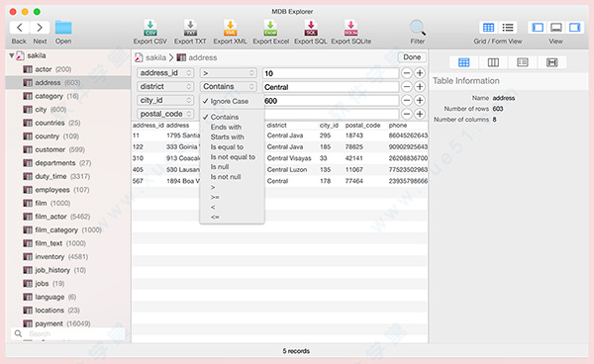
Task: Select the columns inspector icon
Action: [x=493, y=62]
